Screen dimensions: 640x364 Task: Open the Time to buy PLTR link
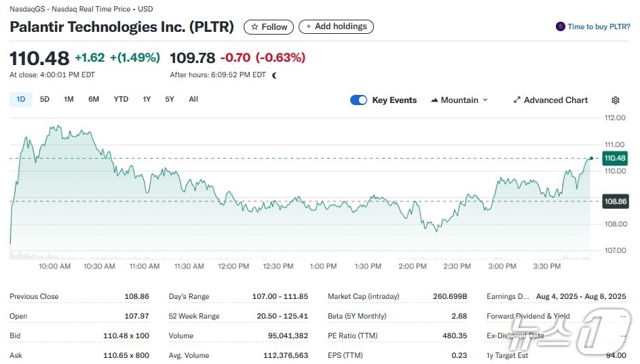599,27
